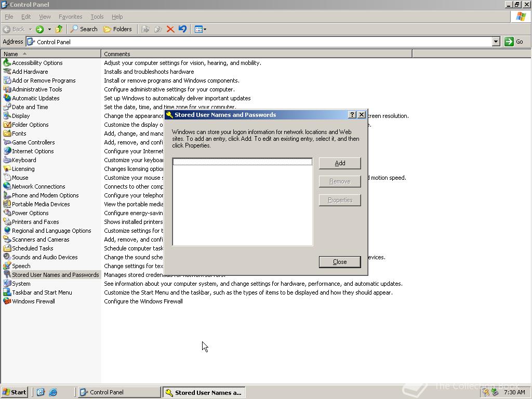The height and width of the screenshot is (399, 532).
Task: Open Network Connections icon
Action: [7, 187]
